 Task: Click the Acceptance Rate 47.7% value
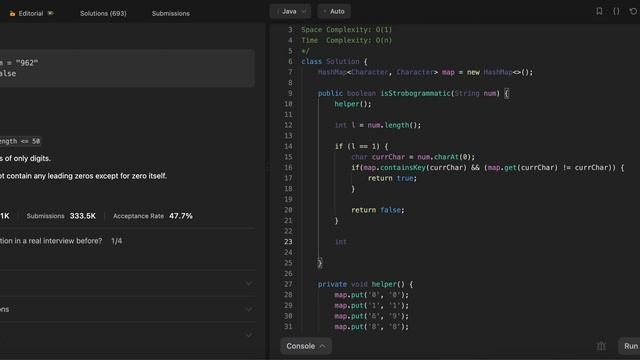point(181,216)
